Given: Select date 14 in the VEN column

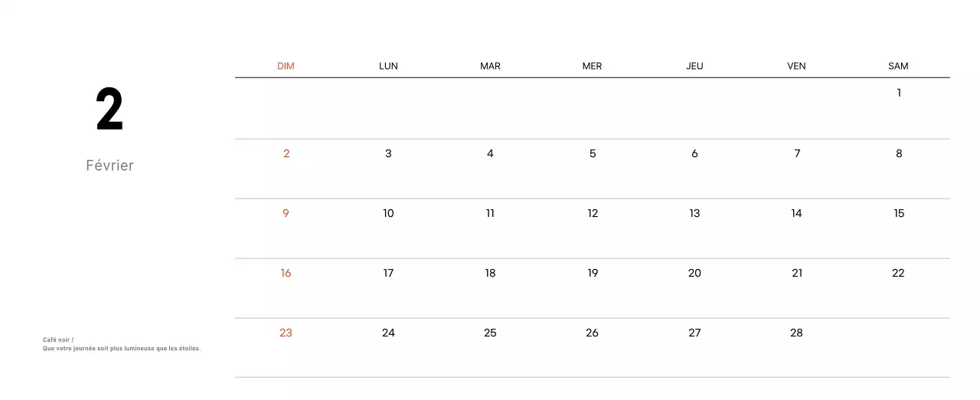Looking at the screenshot, I should point(796,213).
